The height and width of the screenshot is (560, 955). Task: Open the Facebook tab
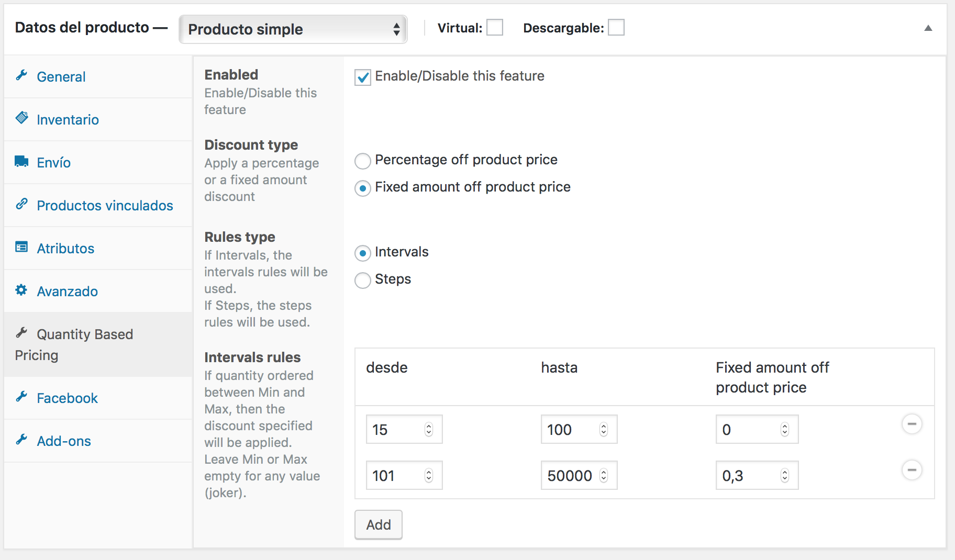pyautogui.click(x=67, y=398)
